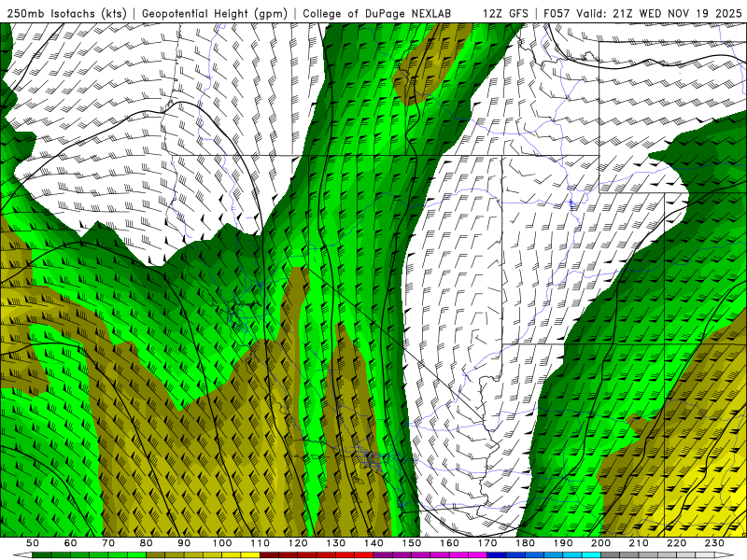Click the 150 value on the color scale
This screenshot has height=560, width=747.
412,543
